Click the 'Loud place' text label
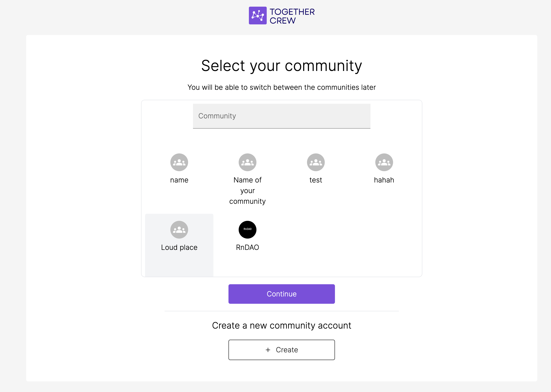 point(179,247)
